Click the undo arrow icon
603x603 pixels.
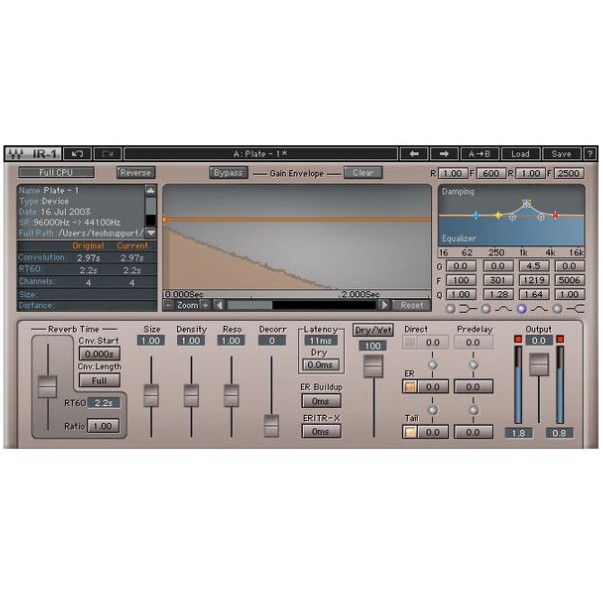77,154
